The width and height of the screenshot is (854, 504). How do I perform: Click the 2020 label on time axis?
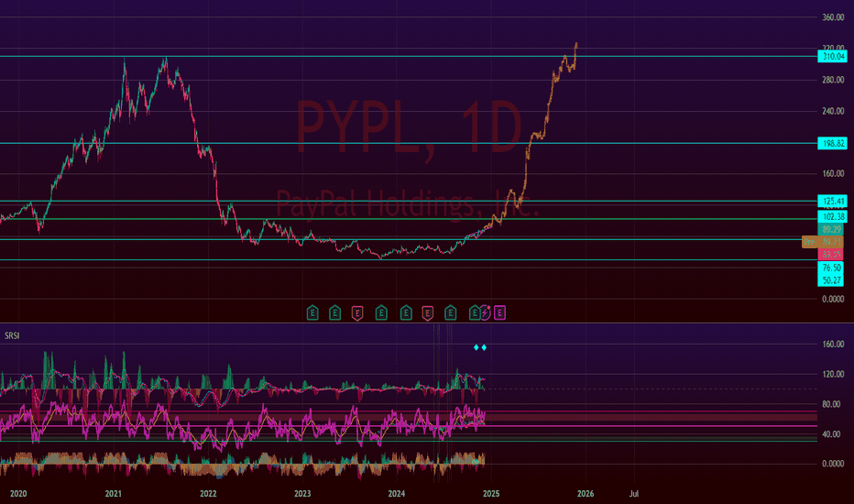click(18, 494)
